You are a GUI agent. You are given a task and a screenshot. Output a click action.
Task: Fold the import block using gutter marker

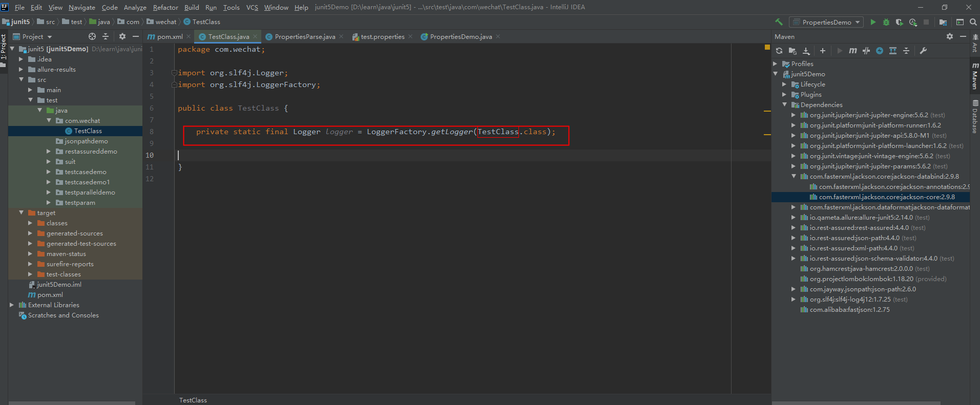pos(174,73)
